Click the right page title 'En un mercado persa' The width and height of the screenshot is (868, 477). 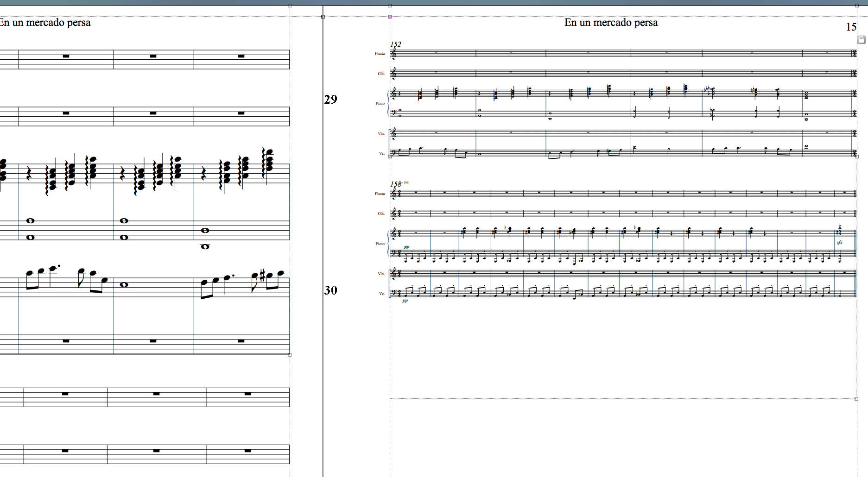pyautogui.click(x=611, y=22)
